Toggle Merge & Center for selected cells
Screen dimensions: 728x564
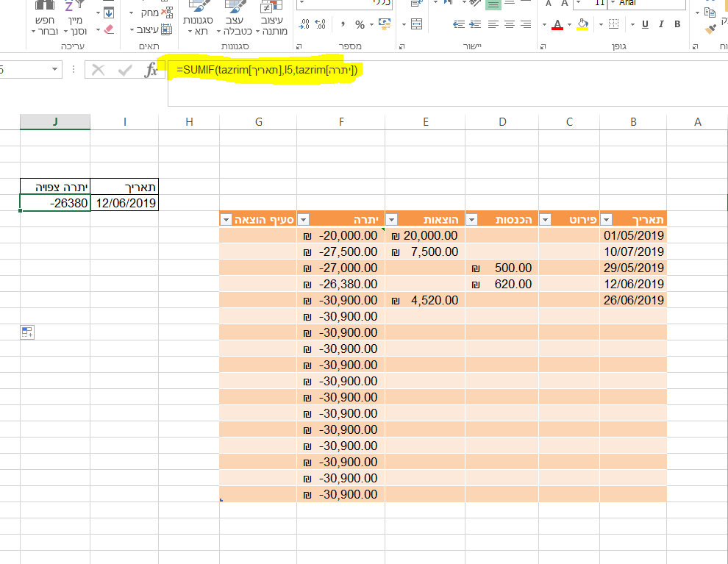pos(416,24)
